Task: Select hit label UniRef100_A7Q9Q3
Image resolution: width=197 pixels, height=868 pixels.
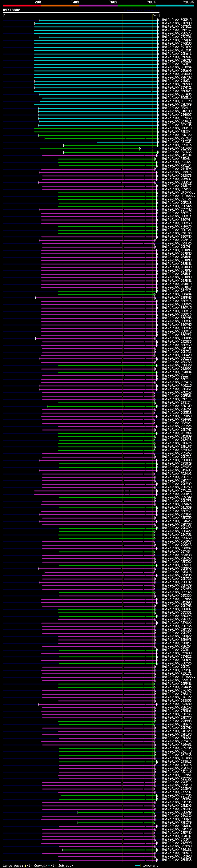Action: pyautogui.click(x=177, y=23)
